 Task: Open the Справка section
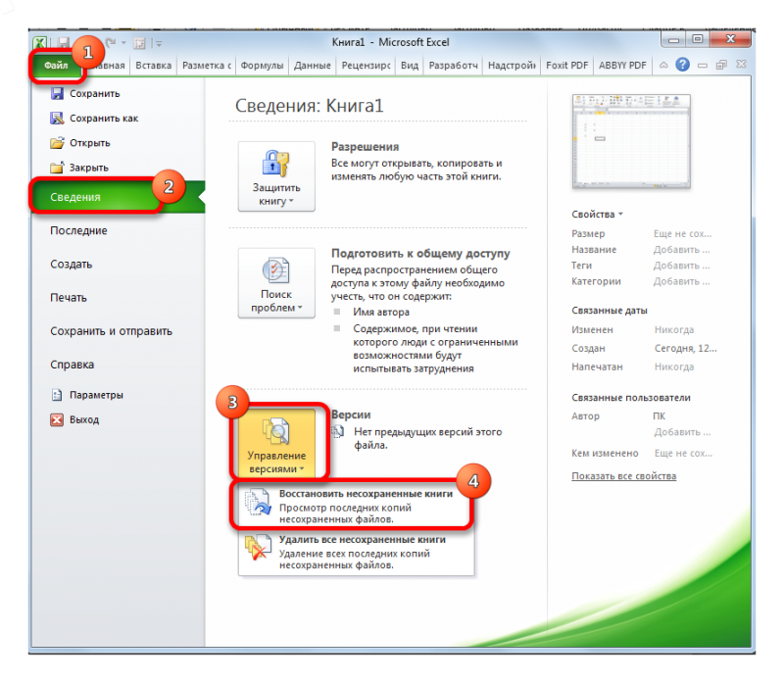tap(72, 365)
